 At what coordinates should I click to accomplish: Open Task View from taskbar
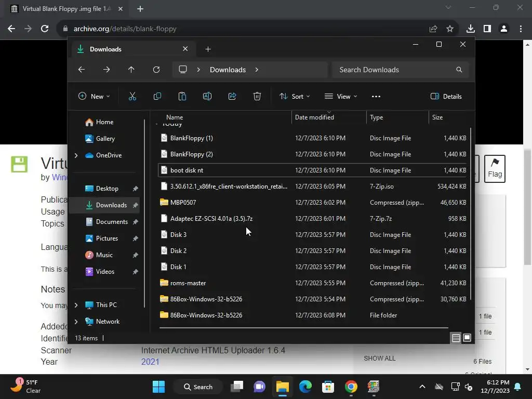[237, 387]
